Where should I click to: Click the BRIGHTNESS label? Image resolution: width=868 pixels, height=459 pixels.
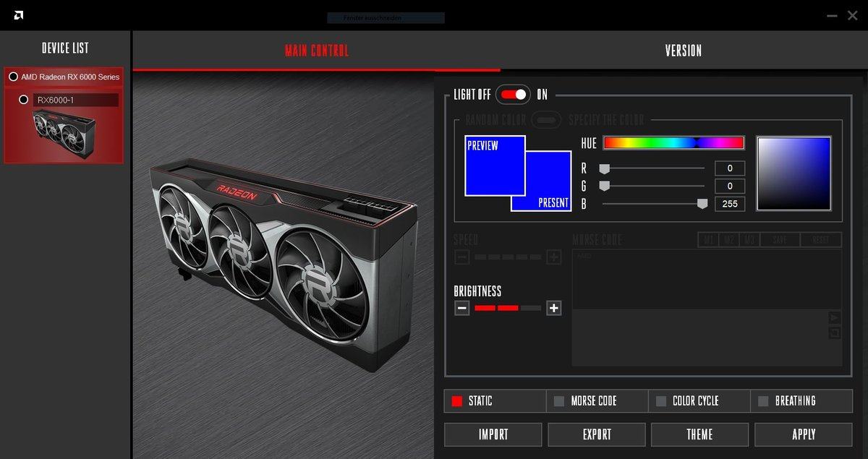click(477, 291)
